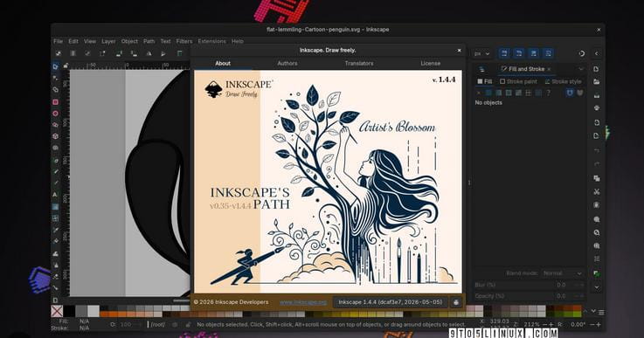Image resolution: width=644 pixels, height=338 pixels.
Task: Click the Cut scissors icon
Action: point(596,192)
